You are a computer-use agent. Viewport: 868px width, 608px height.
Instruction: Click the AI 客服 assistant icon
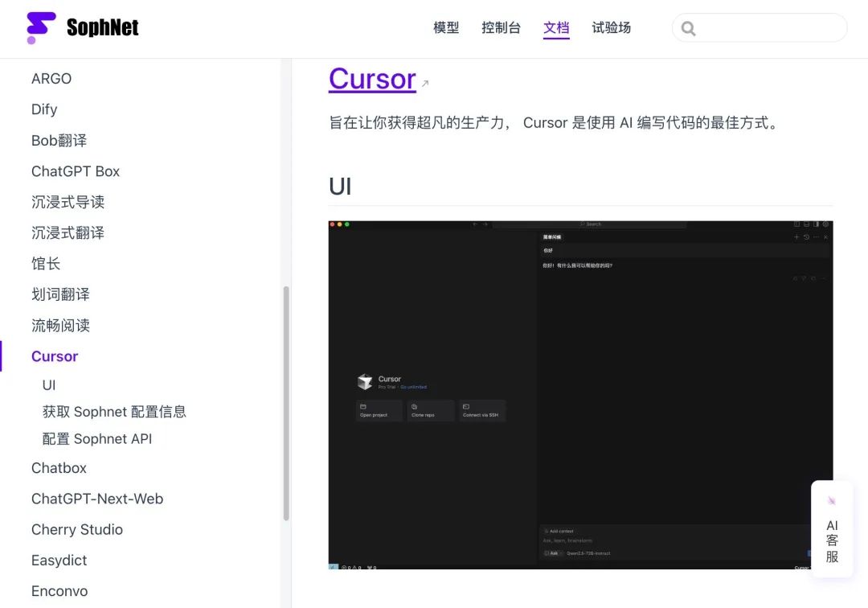coord(832,500)
